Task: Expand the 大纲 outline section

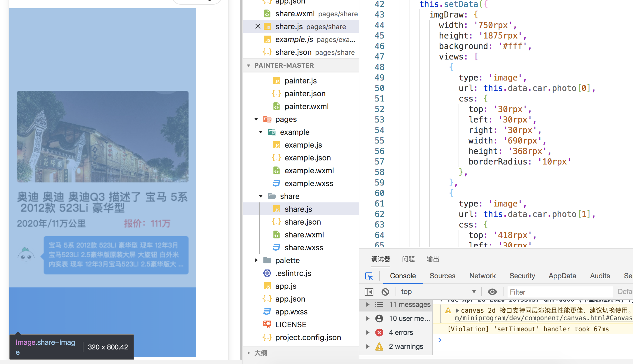Action: click(x=249, y=353)
